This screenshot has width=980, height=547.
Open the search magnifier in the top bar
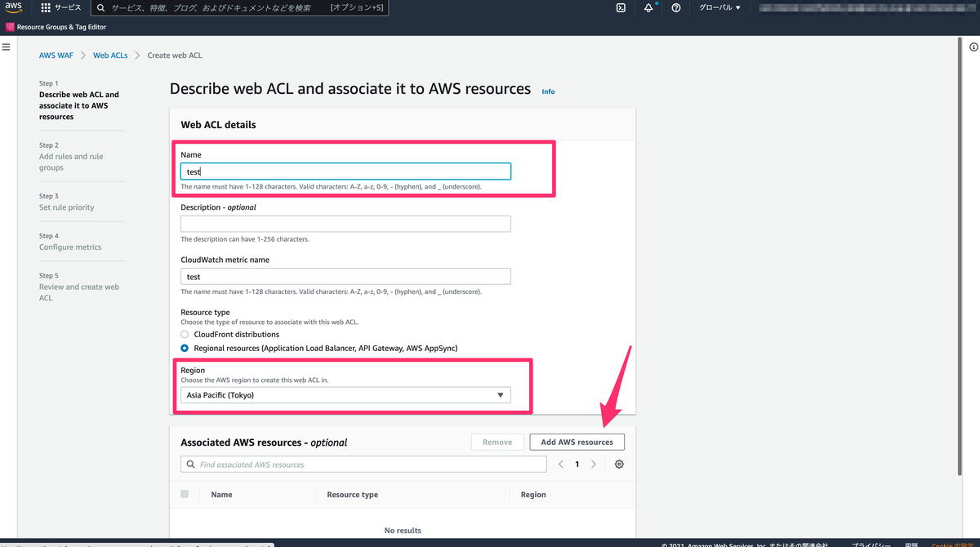point(100,7)
